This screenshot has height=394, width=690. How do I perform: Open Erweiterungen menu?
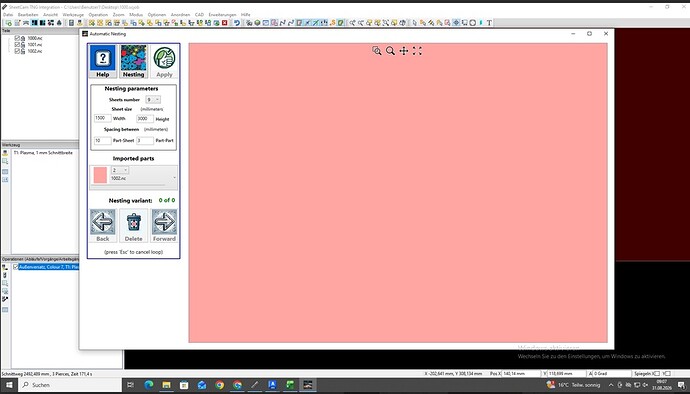(x=222, y=15)
